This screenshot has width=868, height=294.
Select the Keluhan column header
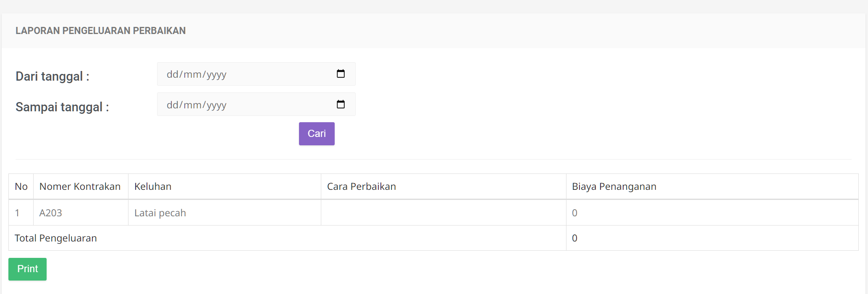click(225, 186)
